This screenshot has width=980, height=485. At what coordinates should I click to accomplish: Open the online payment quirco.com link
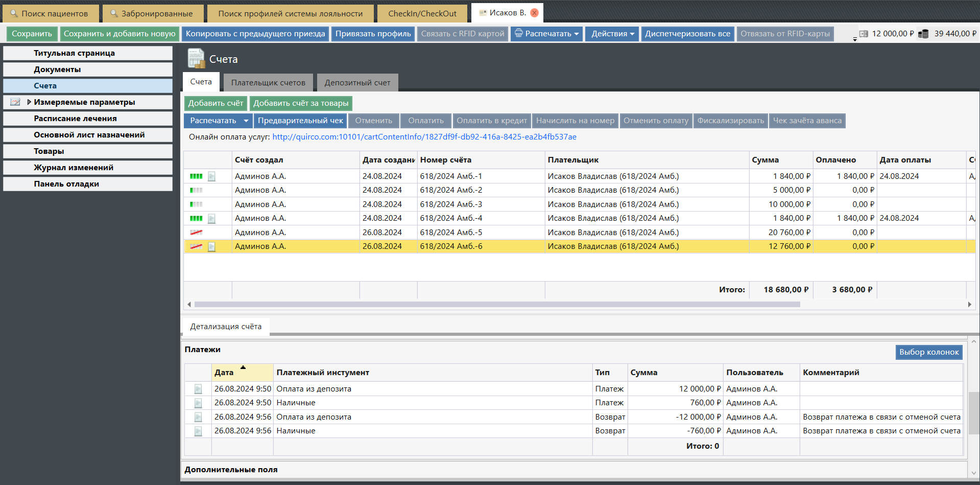[x=424, y=137]
